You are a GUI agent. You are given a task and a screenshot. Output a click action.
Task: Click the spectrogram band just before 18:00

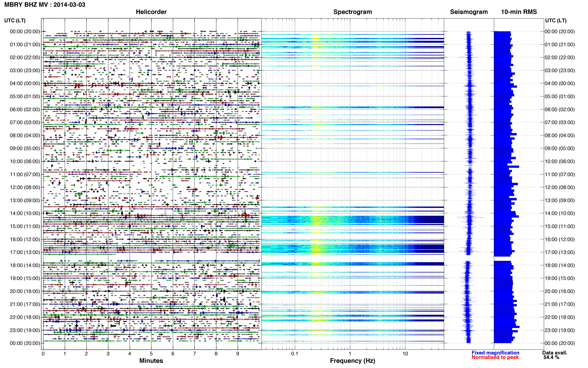click(x=353, y=264)
